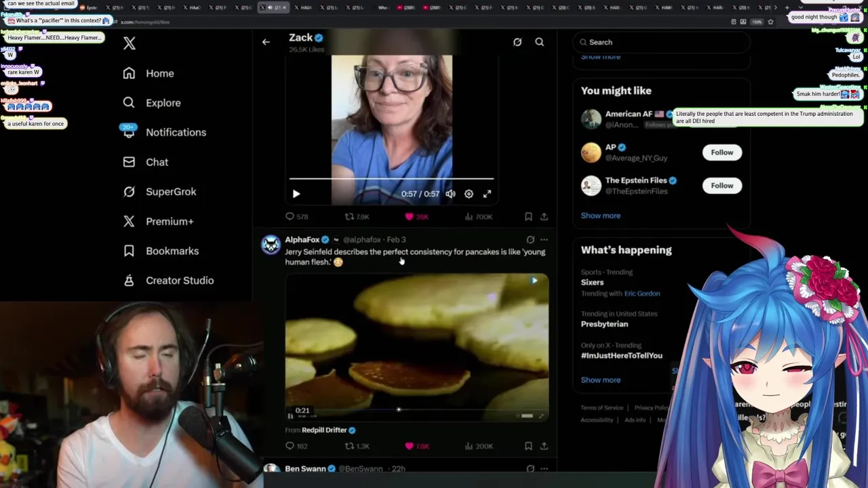Show more under You might like
Viewport: 868px width, 488px height.
600,216
